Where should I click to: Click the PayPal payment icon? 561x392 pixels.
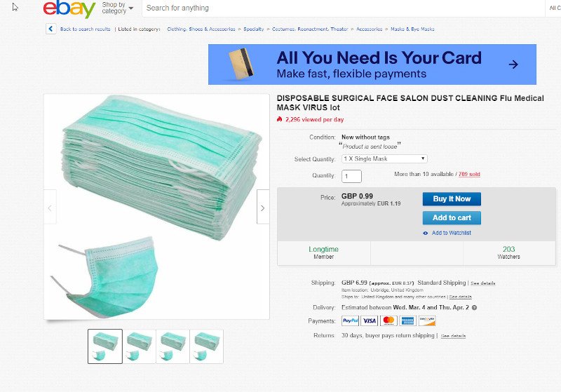coord(350,321)
